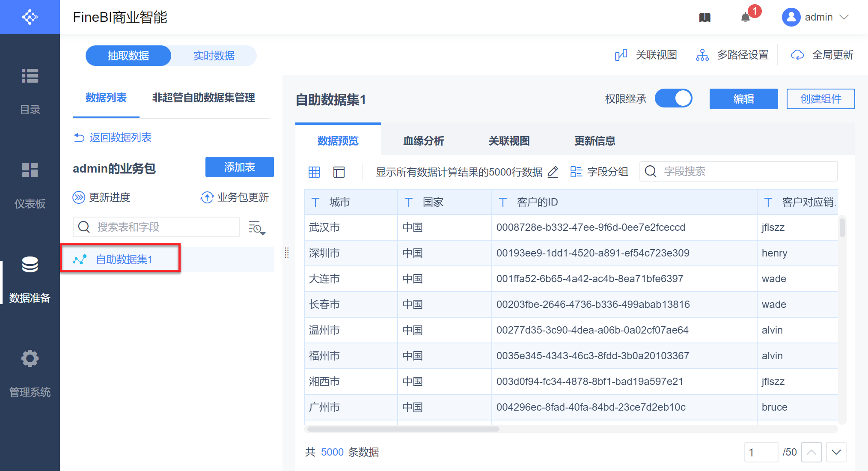Click the 业务包更新 upload icon
Image resolution: width=868 pixels, height=471 pixels.
point(207,197)
